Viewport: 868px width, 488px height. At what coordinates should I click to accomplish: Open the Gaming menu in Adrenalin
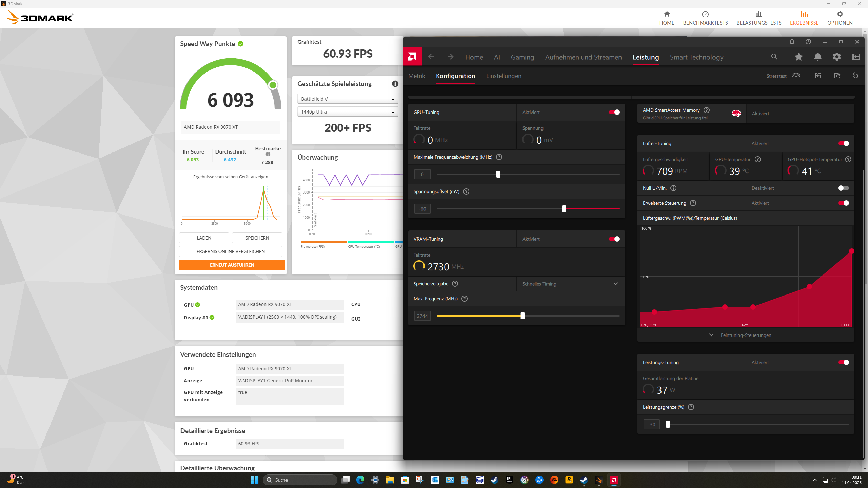(522, 57)
